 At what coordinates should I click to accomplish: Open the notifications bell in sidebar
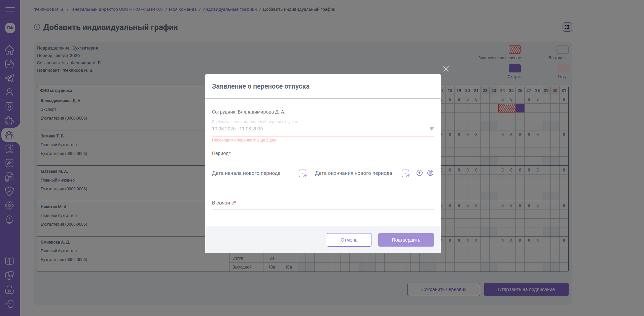click(x=9, y=220)
